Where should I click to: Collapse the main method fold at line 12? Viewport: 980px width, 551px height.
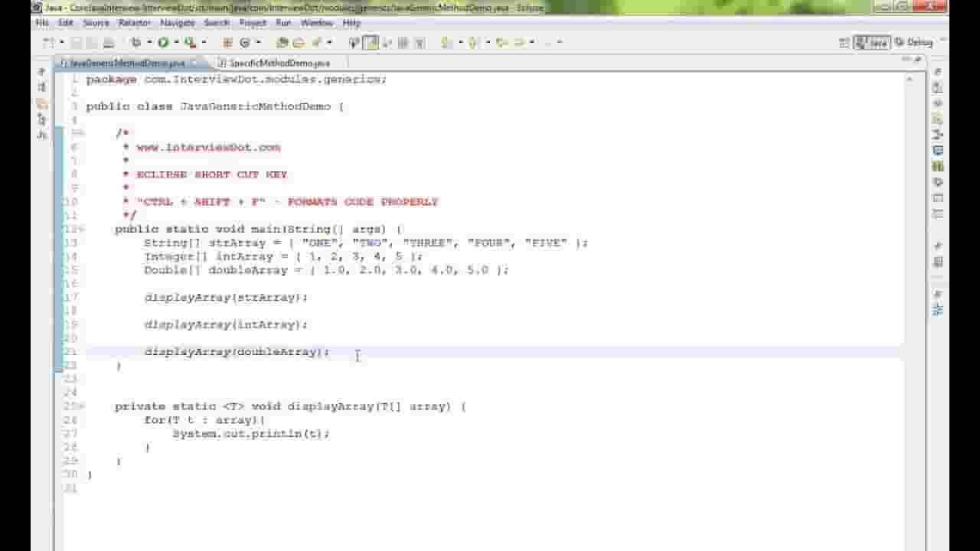(x=80, y=230)
